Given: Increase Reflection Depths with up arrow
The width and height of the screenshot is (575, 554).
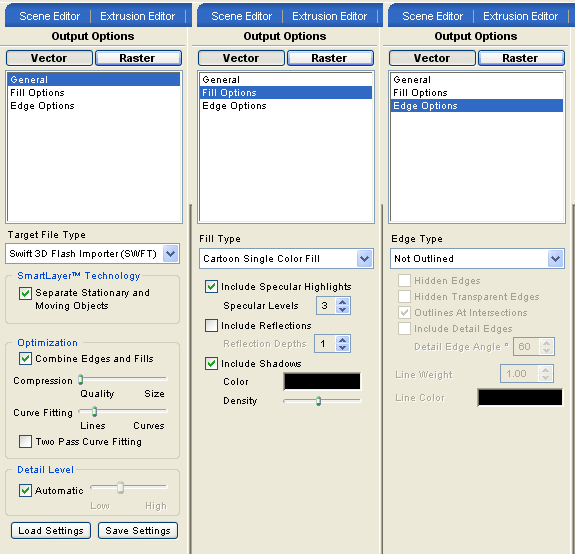Looking at the screenshot, I should pos(343,340).
